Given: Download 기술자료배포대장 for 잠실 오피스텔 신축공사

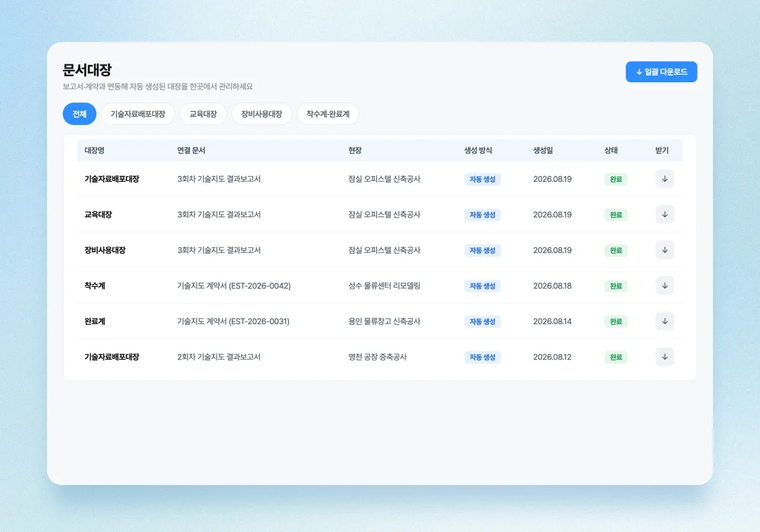Looking at the screenshot, I should (x=665, y=179).
